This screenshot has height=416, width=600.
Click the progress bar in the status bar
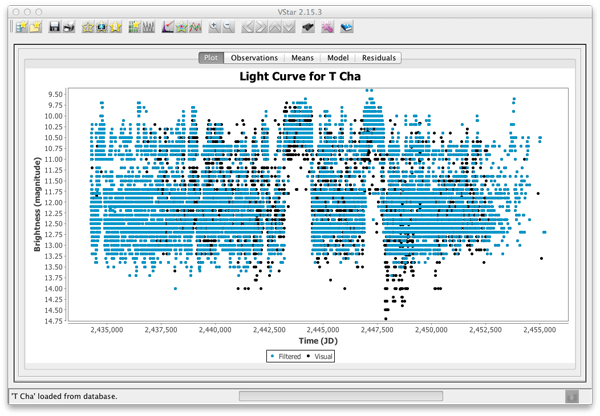click(341, 396)
